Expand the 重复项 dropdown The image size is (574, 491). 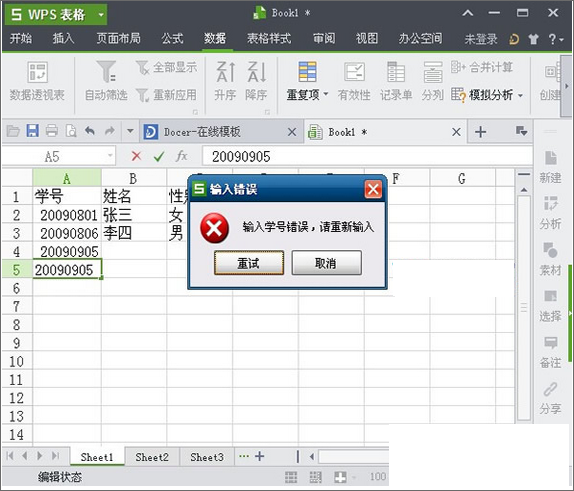pos(326,95)
